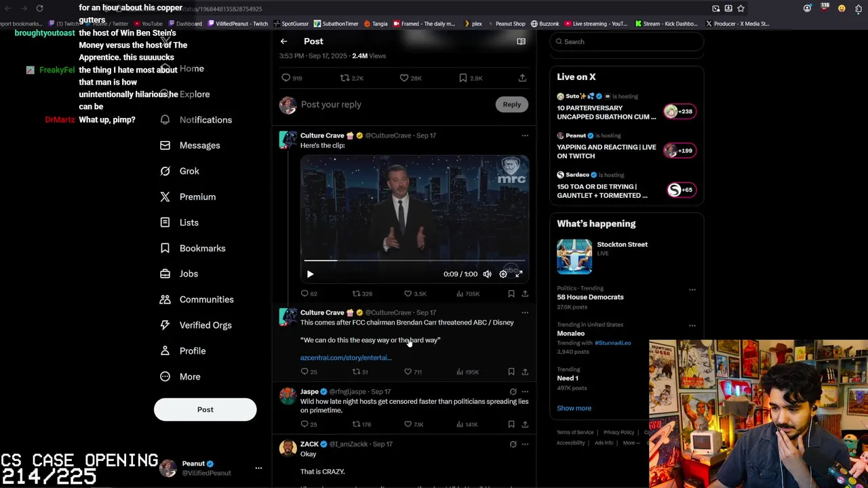The width and height of the screenshot is (868, 488).
Task: Open more options on FCC chairman post
Action: pos(525,312)
